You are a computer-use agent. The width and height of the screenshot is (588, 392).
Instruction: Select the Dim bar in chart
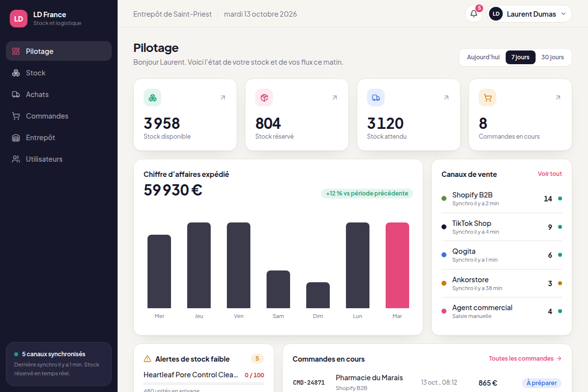(318, 295)
